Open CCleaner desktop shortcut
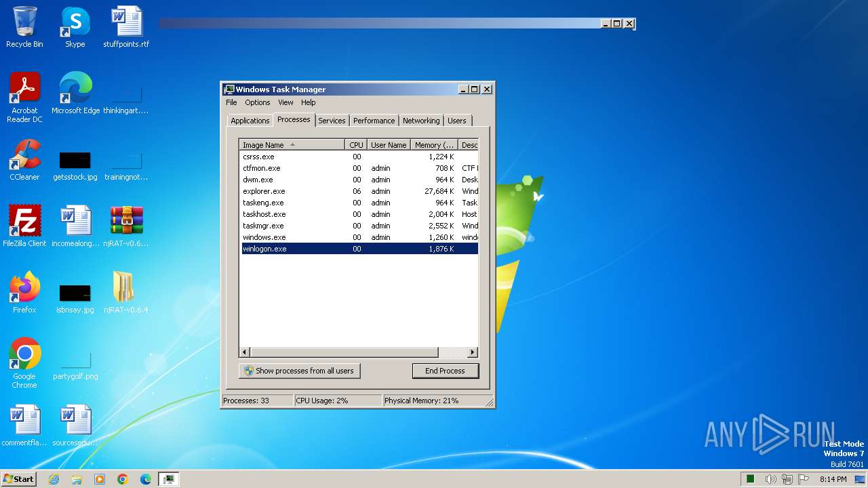This screenshot has height=488, width=868. coord(24,160)
